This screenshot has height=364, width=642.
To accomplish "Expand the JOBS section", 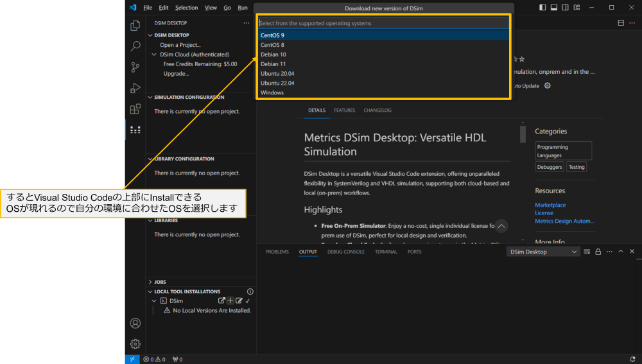I will [x=150, y=282].
